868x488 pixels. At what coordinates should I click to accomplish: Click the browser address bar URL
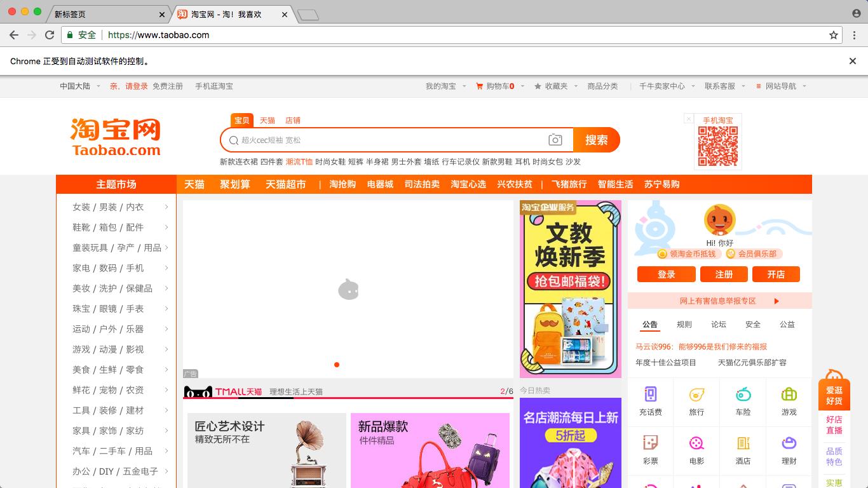(159, 35)
